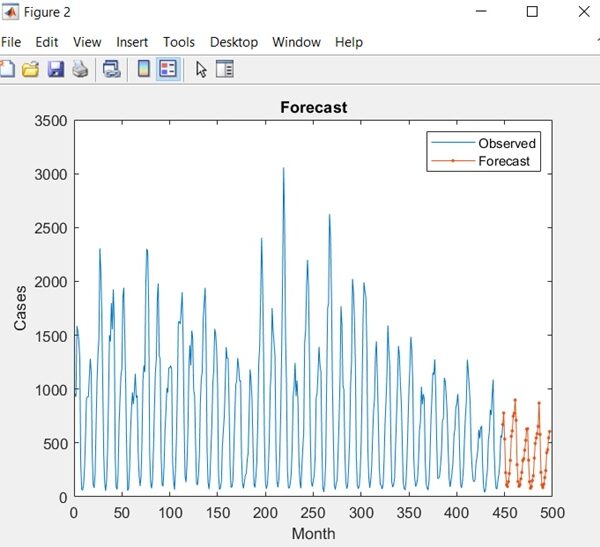Click the Forecast legend entry
This screenshot has width=600, height=547.
(504, 161)
